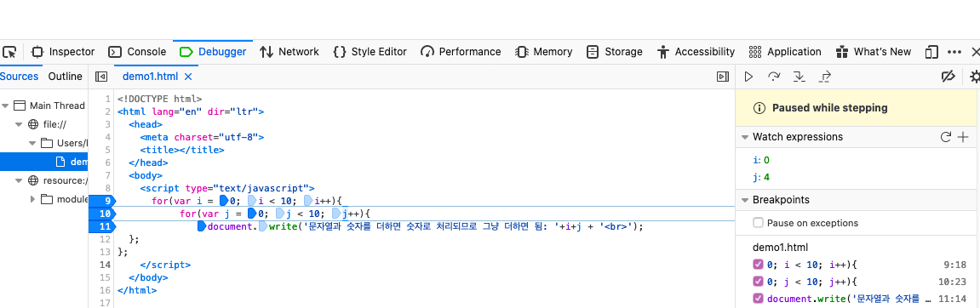
Task: Uncheck the document.write breakpoint at 11:14
Action: tap(758, 298)
